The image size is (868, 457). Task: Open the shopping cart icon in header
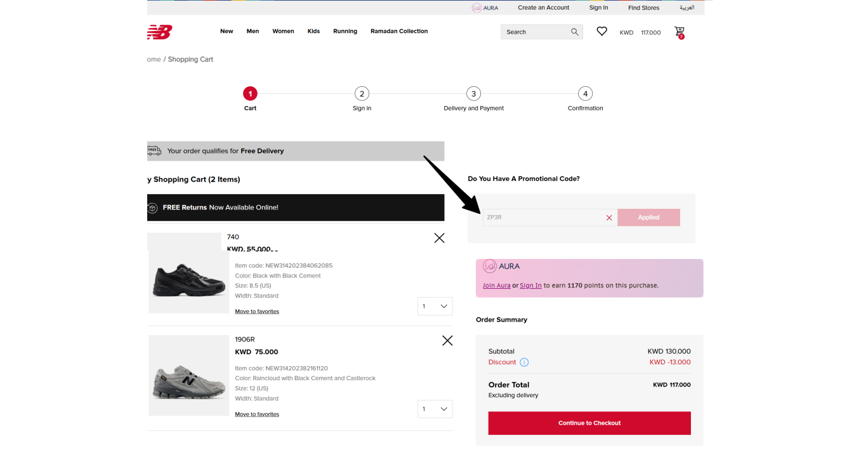[x=680, y=32]
